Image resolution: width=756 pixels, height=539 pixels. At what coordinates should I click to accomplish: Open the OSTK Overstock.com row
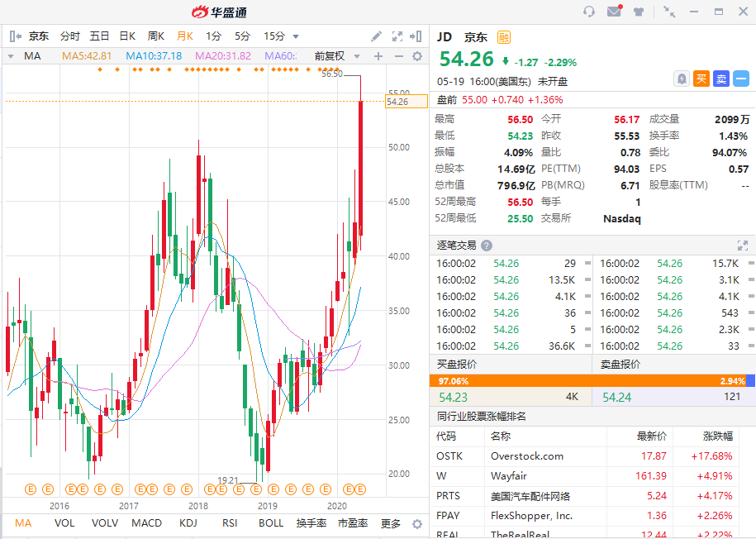pyautogui.click(x=584, y=456)
